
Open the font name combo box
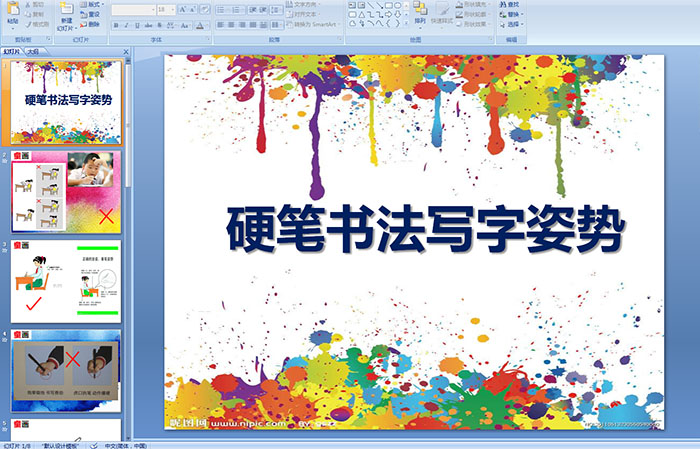133,9
